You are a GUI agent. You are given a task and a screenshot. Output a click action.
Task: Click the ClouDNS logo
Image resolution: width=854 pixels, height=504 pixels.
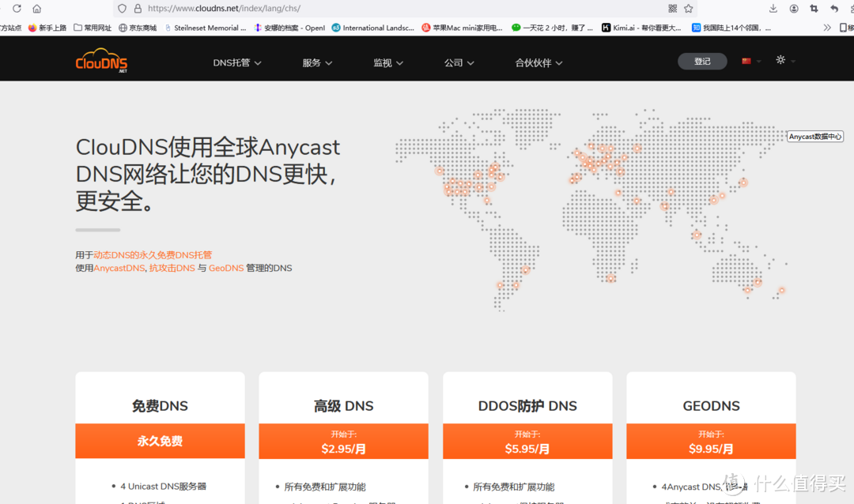(101, 62)
